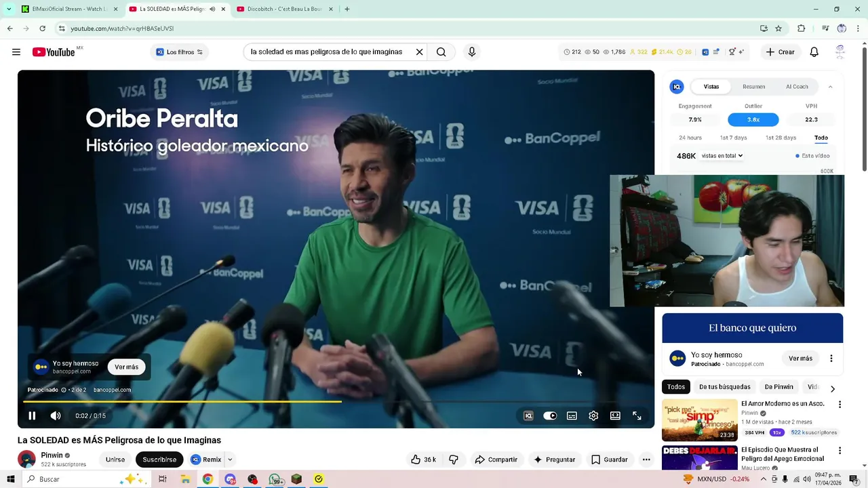Click Ver más on sidebar BanCoppel ad
Viewport: 868px width, 488px height.
coord(800,359)
